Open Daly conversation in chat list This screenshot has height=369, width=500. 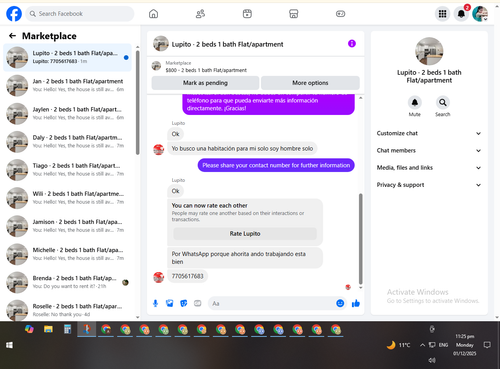coord(67,142)
